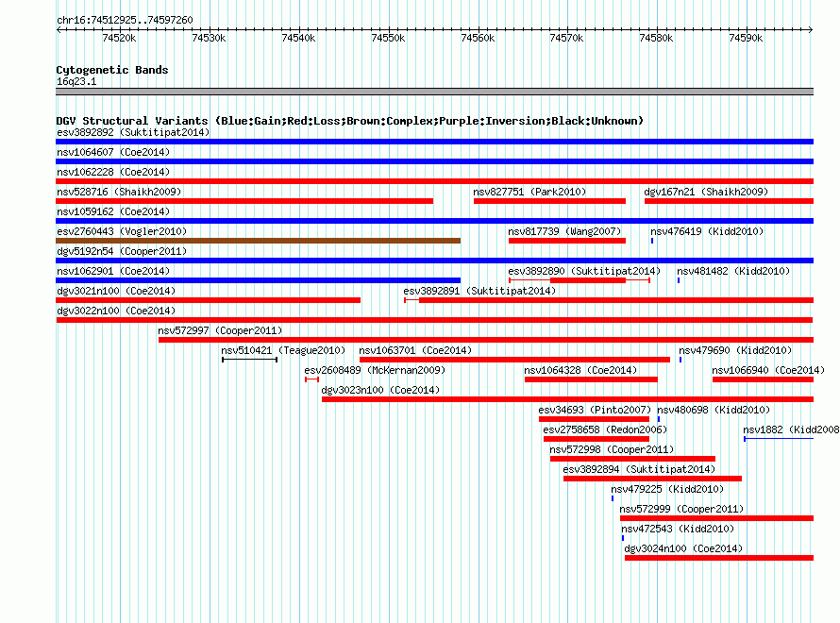Screen dimensions: 840x623
Task: Click the red bar under dgv3024n100
Action: pyautogui.click(x=719, y=558)
